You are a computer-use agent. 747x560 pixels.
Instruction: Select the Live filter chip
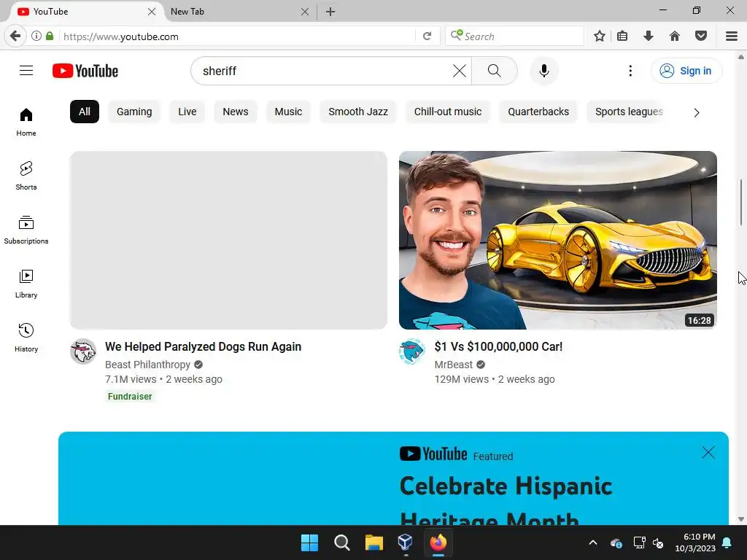187,112
